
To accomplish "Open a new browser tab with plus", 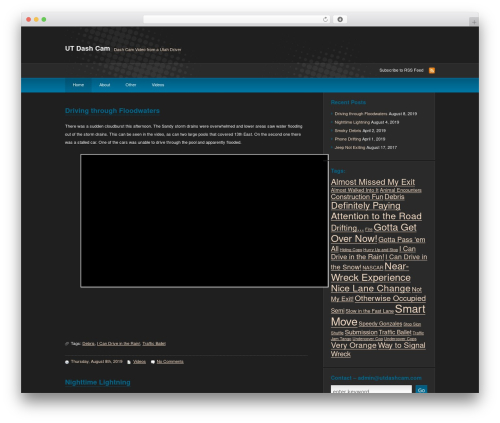I will [474, 22].
